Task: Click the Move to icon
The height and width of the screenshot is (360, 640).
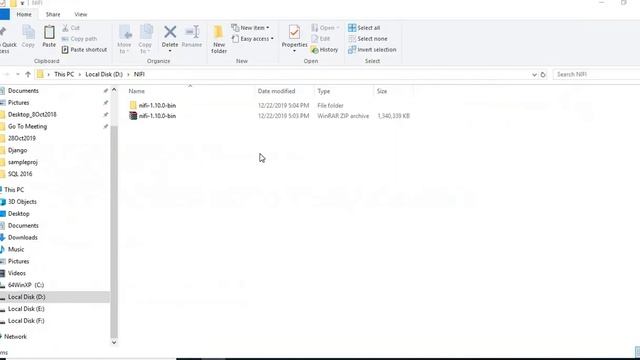Action: pos(124,39)
